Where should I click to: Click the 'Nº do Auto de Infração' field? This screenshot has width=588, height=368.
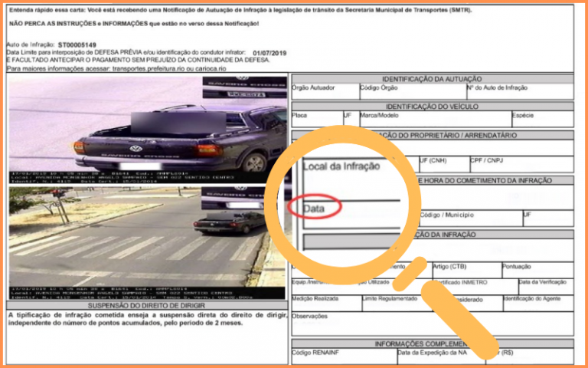520,91
